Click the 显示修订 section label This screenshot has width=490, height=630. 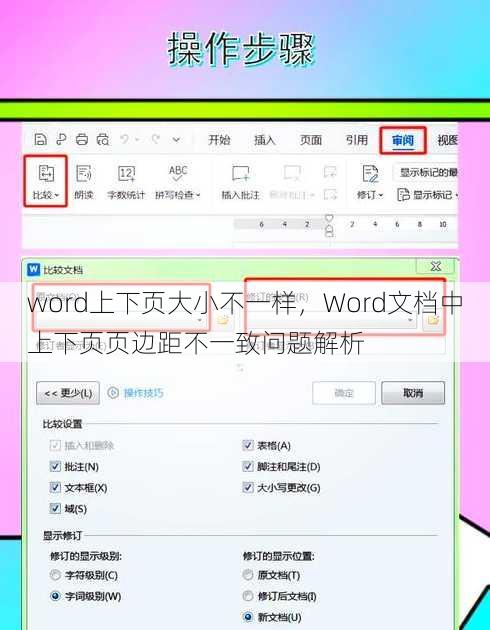tap(62, 536)
